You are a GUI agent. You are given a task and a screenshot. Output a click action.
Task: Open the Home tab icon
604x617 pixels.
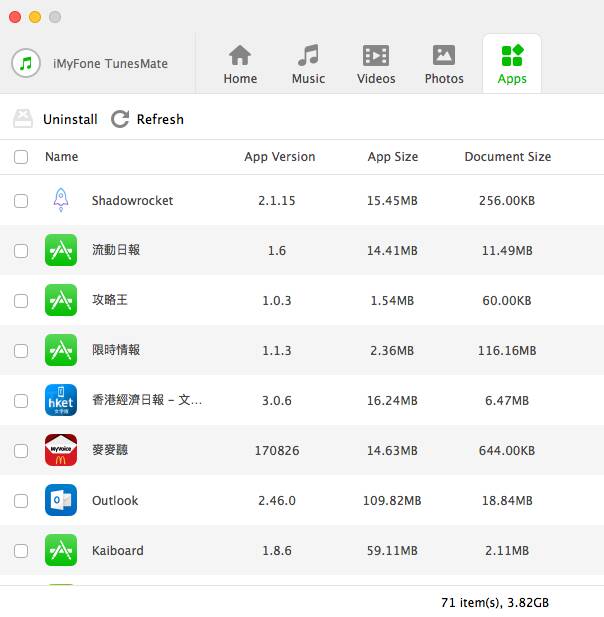pos(240,55)
